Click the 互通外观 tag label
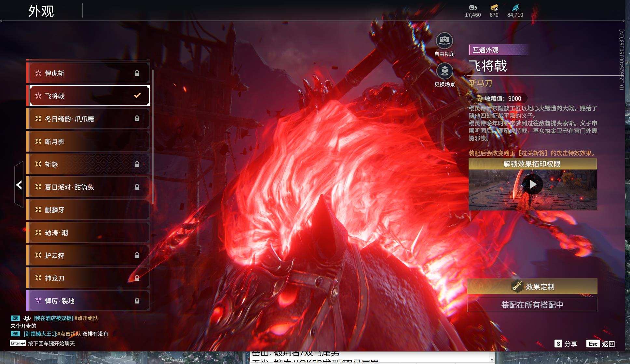This screenshot has height=364, width=630. 486,50
